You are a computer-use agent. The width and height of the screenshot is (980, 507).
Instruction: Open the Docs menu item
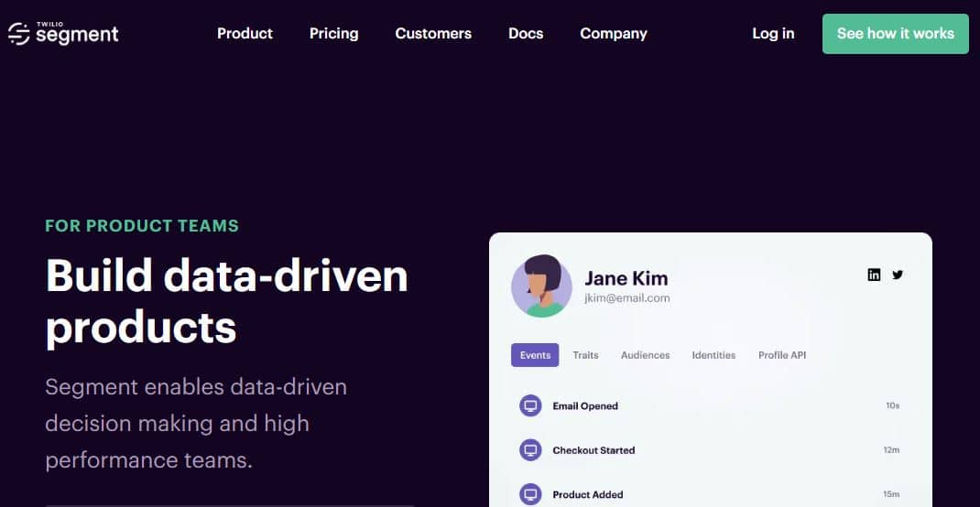tap(526, 34)
